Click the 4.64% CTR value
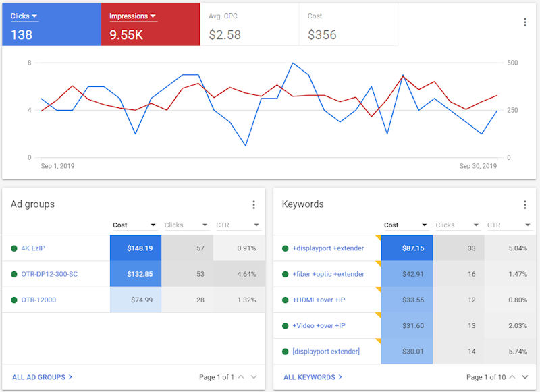Screen dimensions: 540x392 [x=246, y=274]
